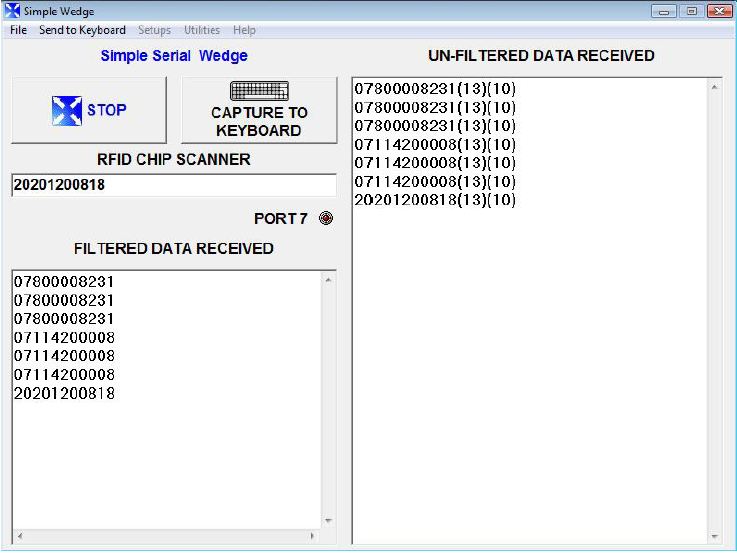
Task: Click the CAPTURE TO KEYBOARD button label
Action: click(259, 121)
